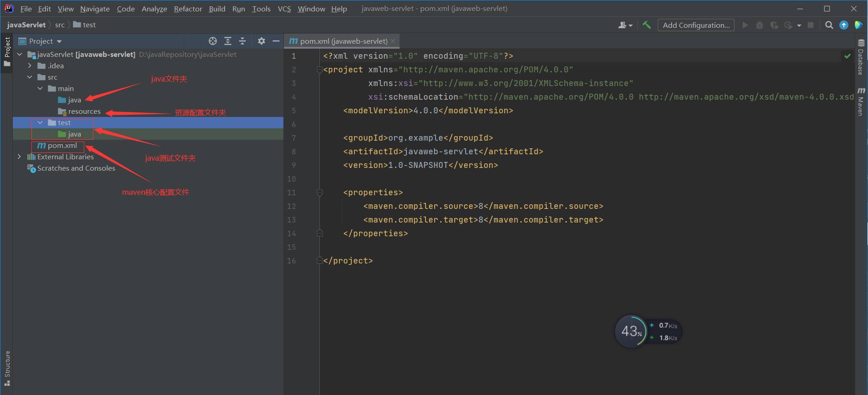Collapse all nodes in Project panel

[242, 41]
